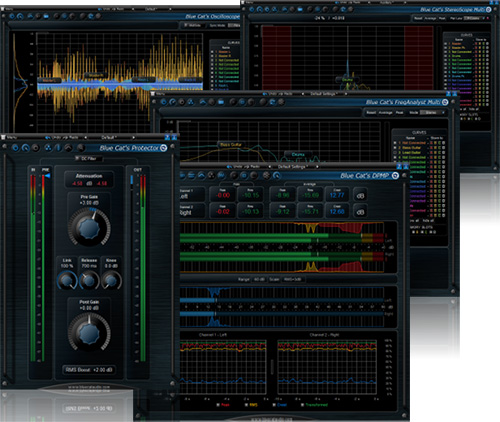This screenshot has height=422, width=500.
Task: Toggle first Master curve checkbox in Oscilloscope curves list
Action: pyautogui.click(x=212, y=52)
